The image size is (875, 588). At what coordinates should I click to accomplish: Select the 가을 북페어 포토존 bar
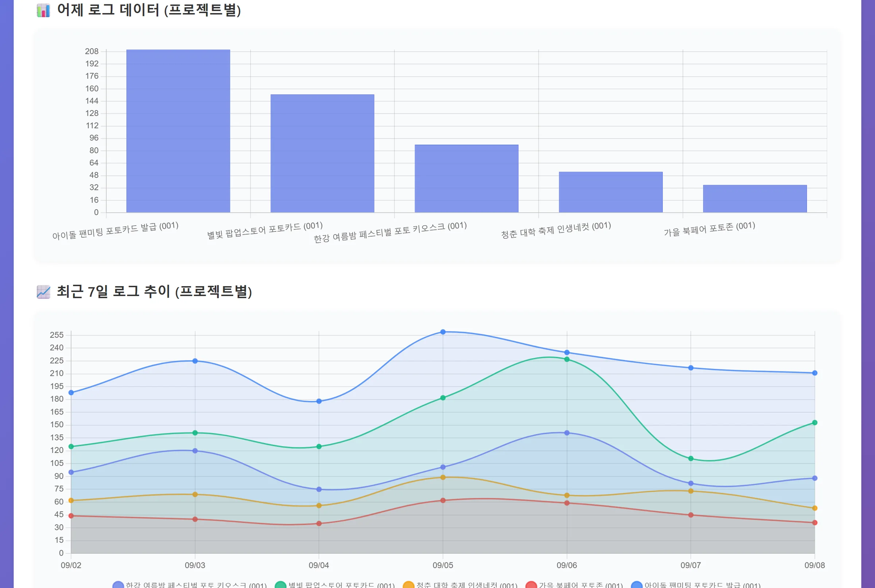point(755,199)
